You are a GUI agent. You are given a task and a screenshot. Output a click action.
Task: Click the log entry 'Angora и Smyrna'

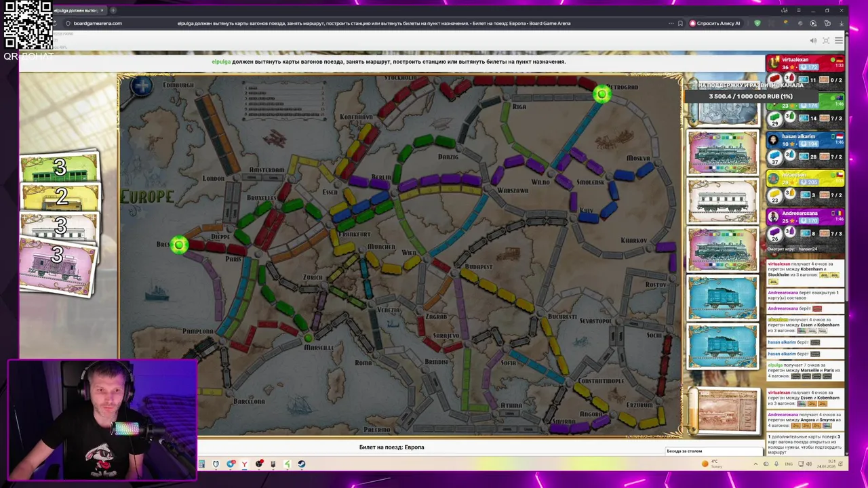point(804,420)
